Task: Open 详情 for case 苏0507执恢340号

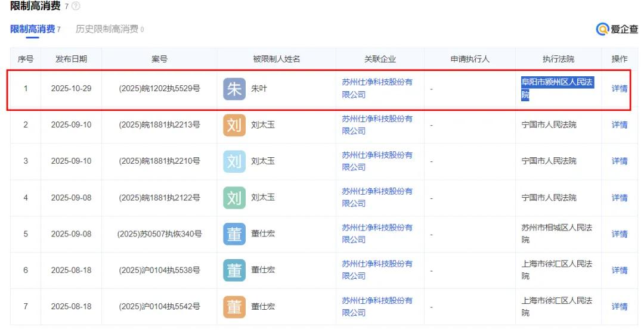Action: coord(620,234)
